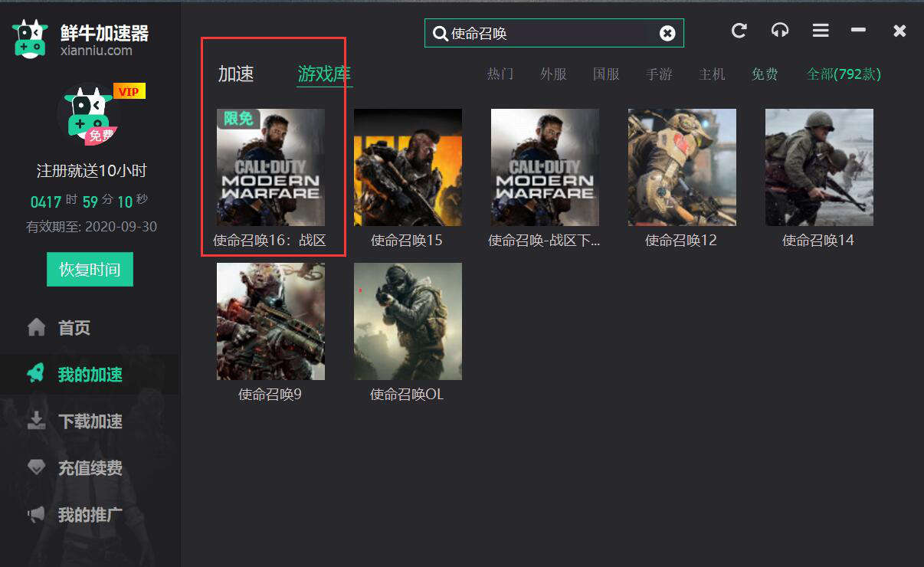This screenshot has width=924, height=567.
Task: Open 下载加速 download acceleration
Action: [90, 421]
